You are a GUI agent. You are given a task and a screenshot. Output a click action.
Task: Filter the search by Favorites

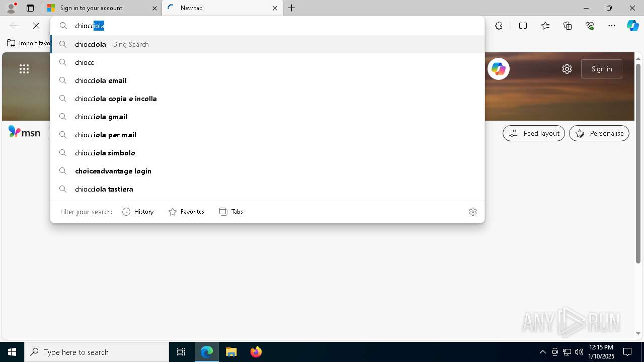(x=186, y=212)
